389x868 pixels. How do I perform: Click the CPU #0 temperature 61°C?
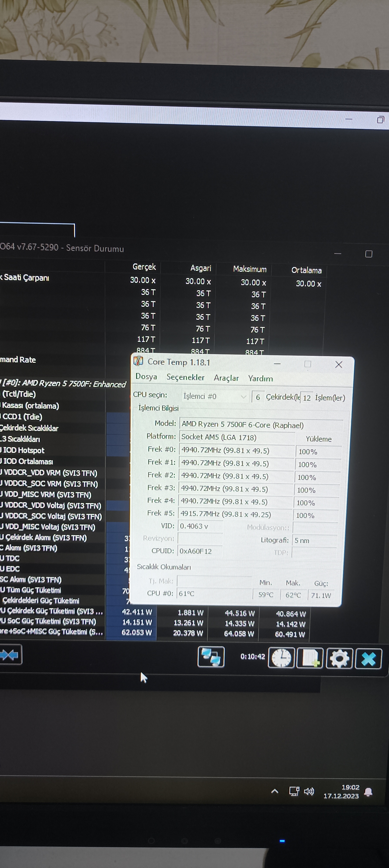214,593
